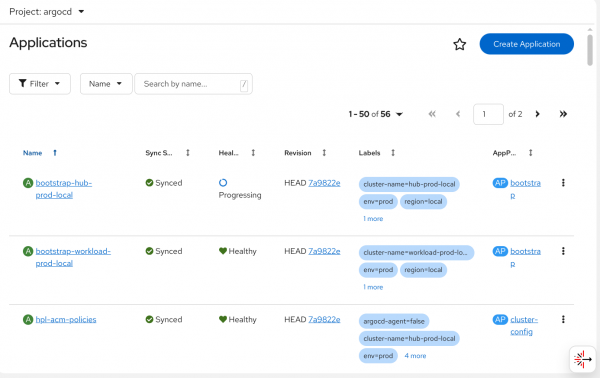Open bootstrap-hub-prod-local application link
This screenshot has width=600, height=378.
click(64, 189)
